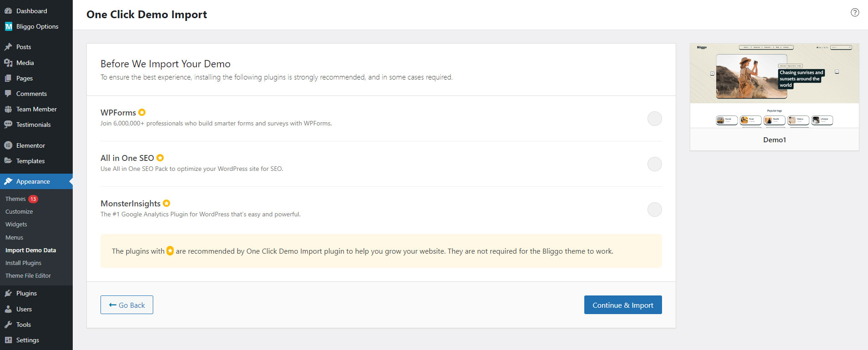Open Install Plugins submenu
The height and width of the screenshot is (350, 868).
(x=24, y=263)
